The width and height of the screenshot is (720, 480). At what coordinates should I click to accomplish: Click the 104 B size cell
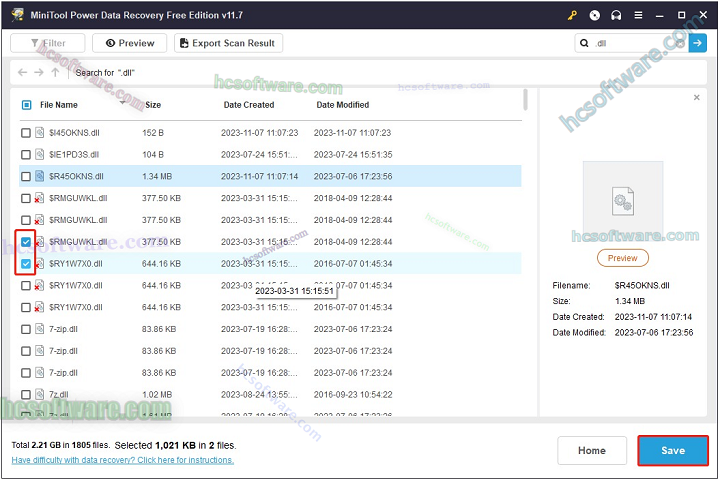click(x=153, y=155)
